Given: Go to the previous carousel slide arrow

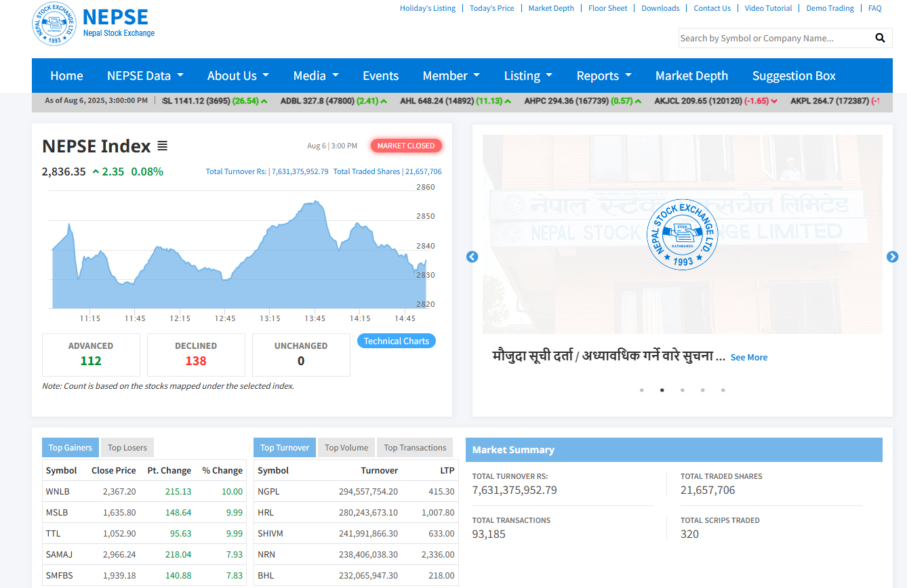Looking at the screenshot, I should click(472, 257).
